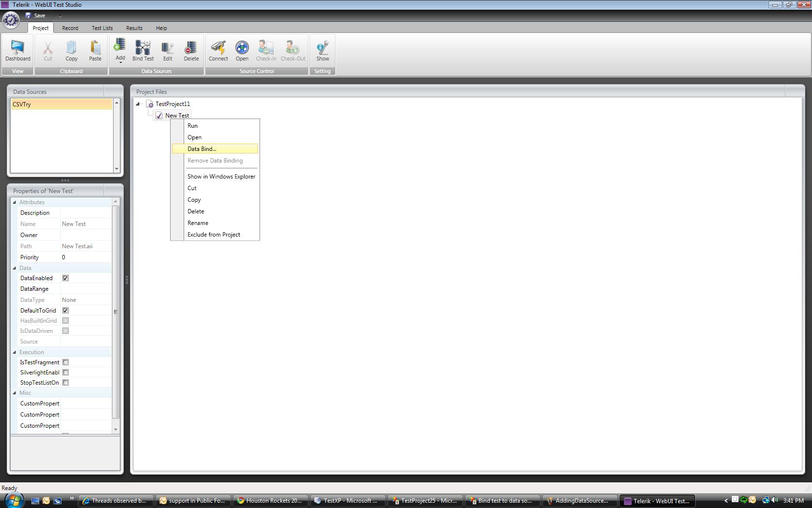Click the Description property value field
The height and width of the screenshot is (508, 812).
[86, 213]
